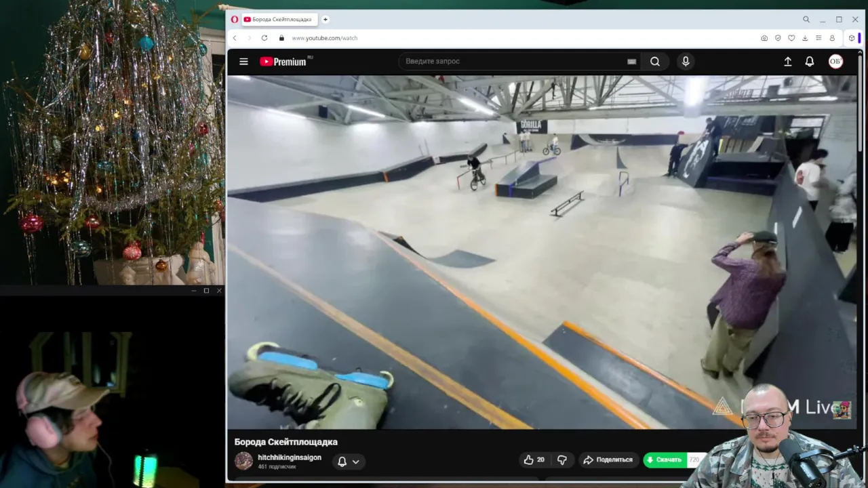The image size is (868, 488).
Task: Open the hitchhikinginsaigon channel name link
Action: pyautogui.click(x=290, y=457)
